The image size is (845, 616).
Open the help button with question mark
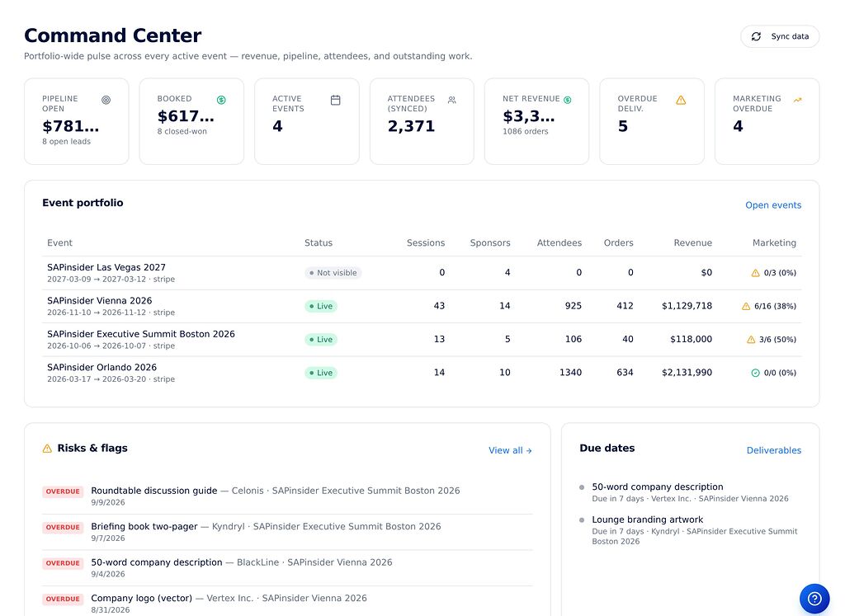[814, 598]
